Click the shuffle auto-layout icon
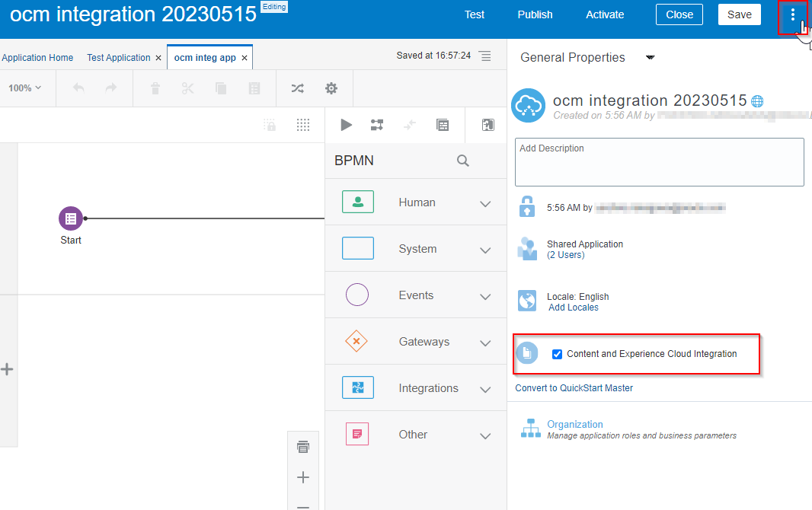This screenshot has width=812, height=510. click(x=297, y=88)
